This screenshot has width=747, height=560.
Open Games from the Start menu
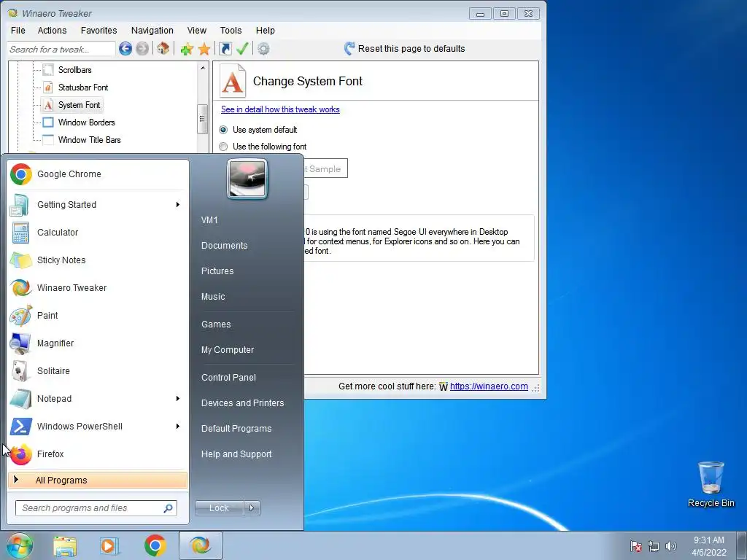216,324
